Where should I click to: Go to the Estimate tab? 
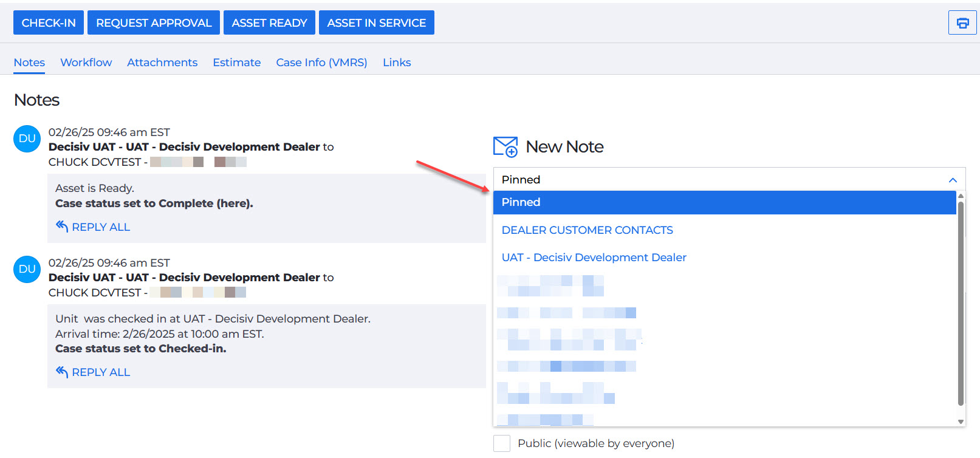click(x=236, y=63)
